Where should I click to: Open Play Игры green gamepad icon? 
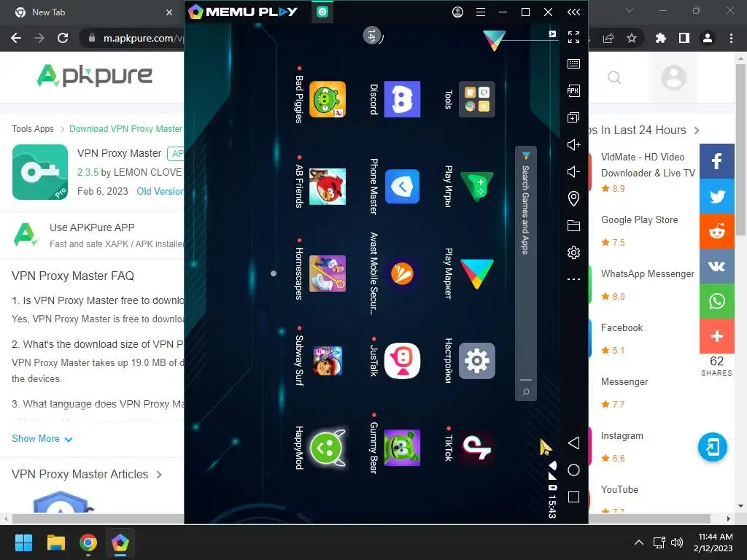[x=477, y=186]
